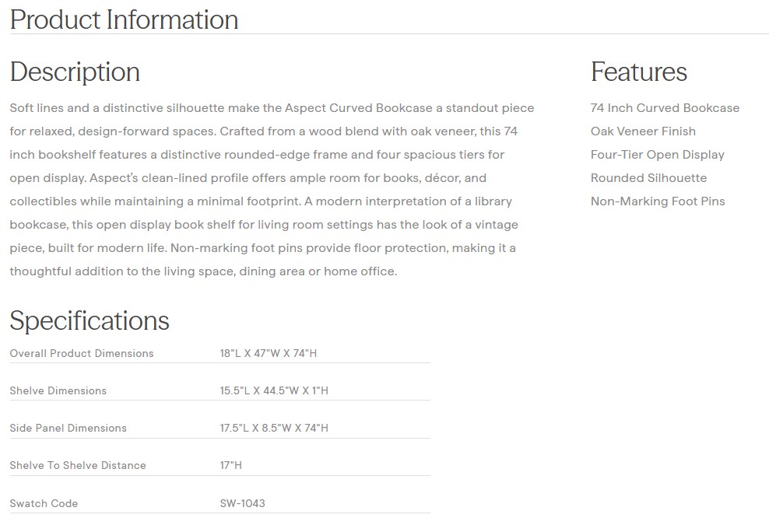This screenshot has height=532, width=769.
Task: Click the Description section heading
Action: [x=75, y=72]
